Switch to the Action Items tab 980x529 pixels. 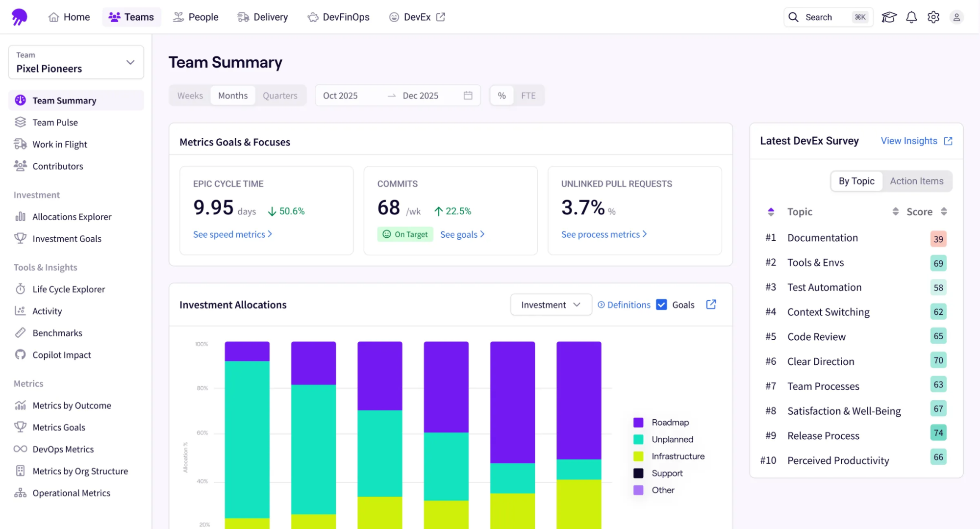tap(916, 181)
